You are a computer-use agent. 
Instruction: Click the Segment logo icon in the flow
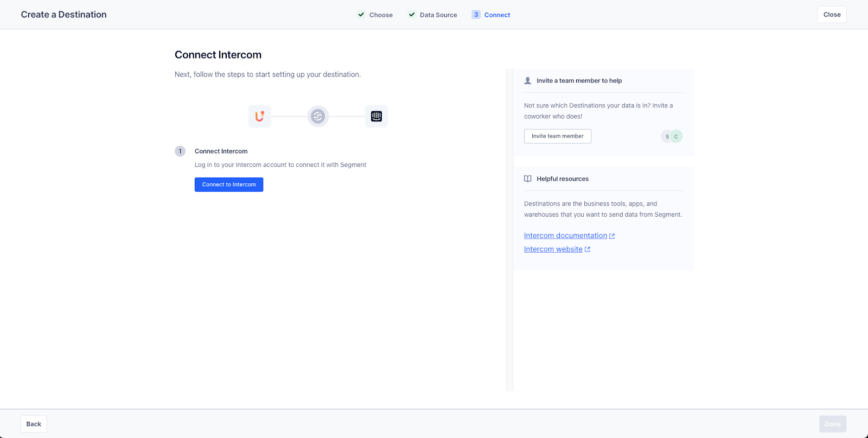tap(318, 116)
